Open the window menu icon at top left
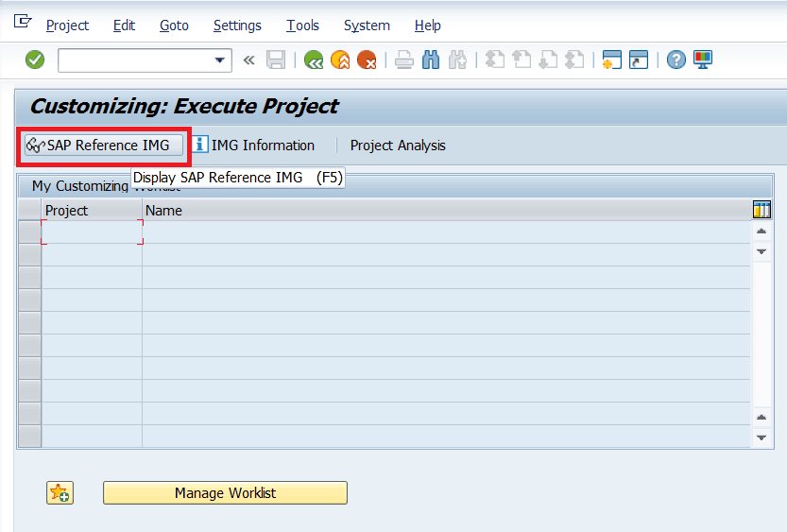Viewport: 787px width, 532px height. 23,22
